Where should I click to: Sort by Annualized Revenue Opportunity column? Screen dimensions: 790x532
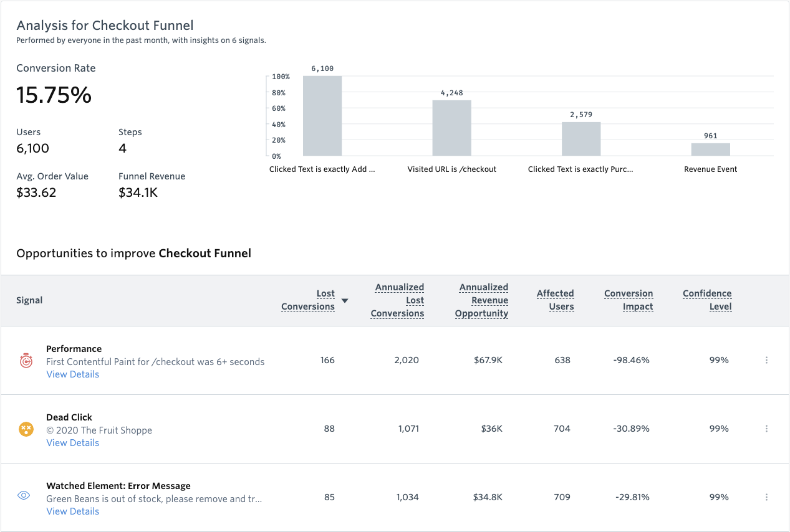pyautogui.click(x=483, y=300)
